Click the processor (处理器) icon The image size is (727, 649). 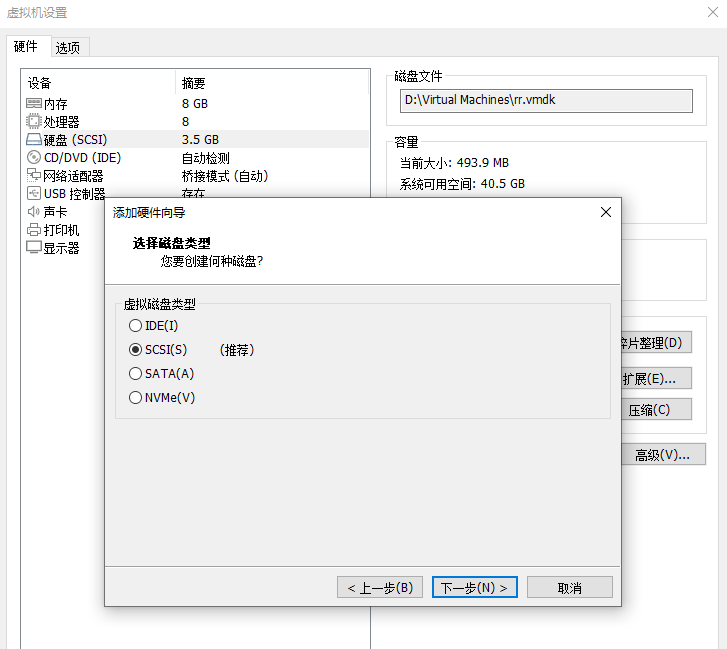tap(33, 122)
